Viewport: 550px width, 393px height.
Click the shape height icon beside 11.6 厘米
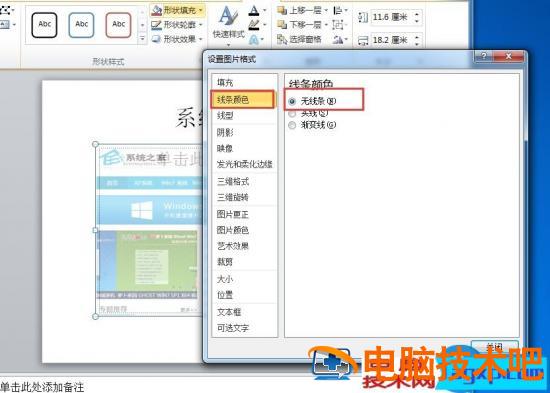tap(363, 17)
